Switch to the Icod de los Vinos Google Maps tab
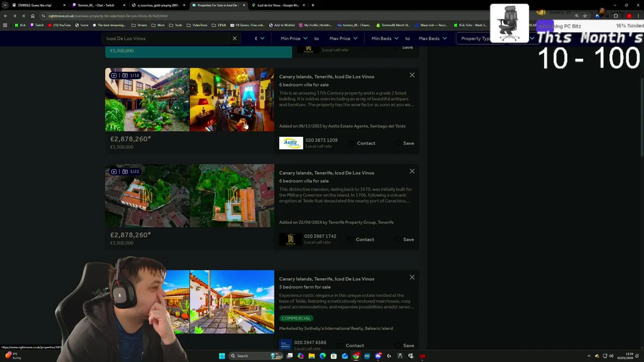The height and width of the screenshot is (362, 644). click(278, 5)
